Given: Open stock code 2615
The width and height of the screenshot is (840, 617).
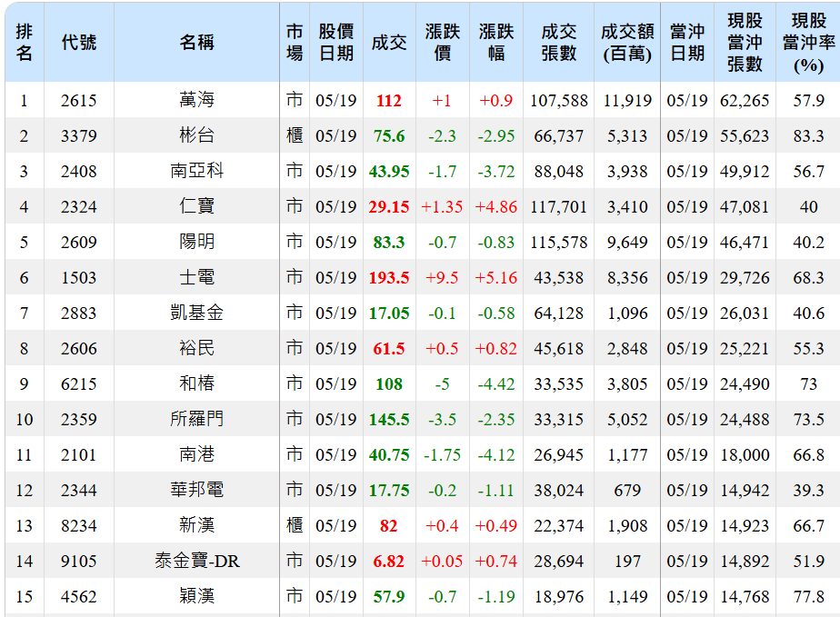Looking at the screenshot, I should tap(79, 100).
